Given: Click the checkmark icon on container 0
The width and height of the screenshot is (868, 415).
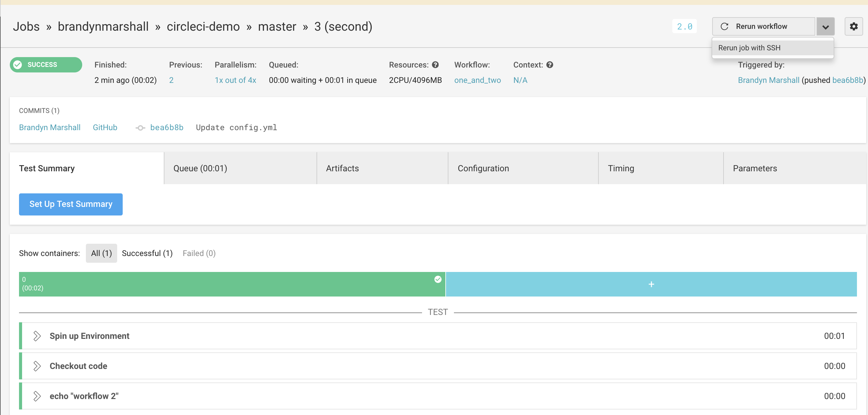Looking at the screenshot, I should (438, 279).
